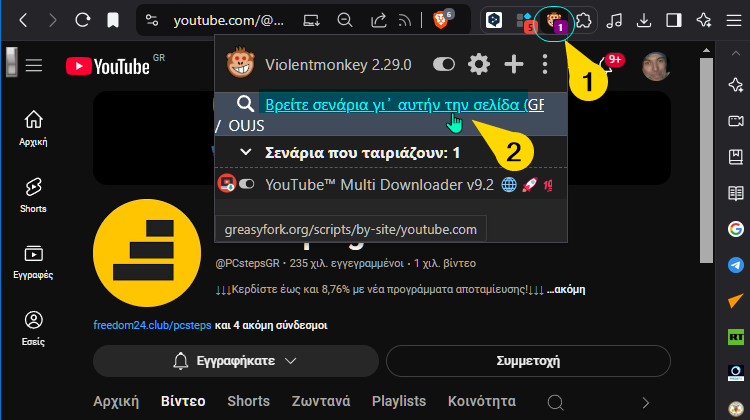Switch to the Ζωντανά channel tab
This screenshot has height=420, width=750.
(x=321, y=401)
